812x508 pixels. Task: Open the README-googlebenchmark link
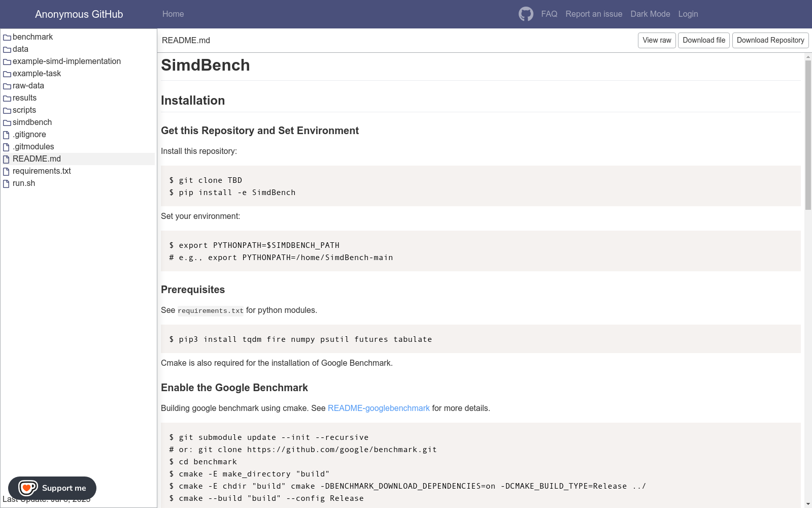click(379, 408)
